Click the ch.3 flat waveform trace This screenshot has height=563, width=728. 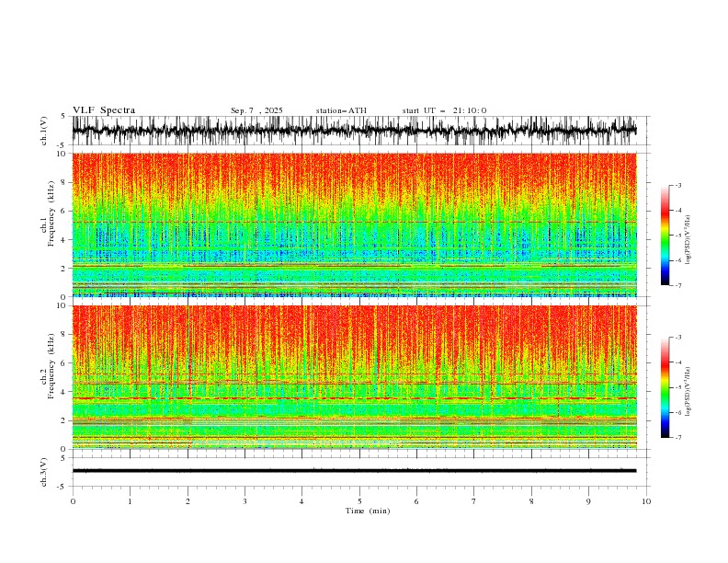coord(354,471)
